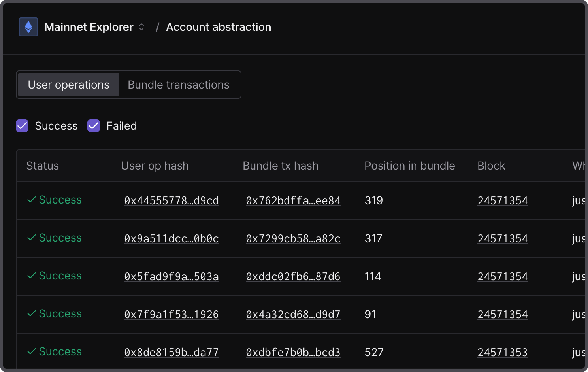Open bundle tx hash 0x762bdffa…ee84
Screen dimensions: 588x372
pyautogui.click(x=293, y=200)
